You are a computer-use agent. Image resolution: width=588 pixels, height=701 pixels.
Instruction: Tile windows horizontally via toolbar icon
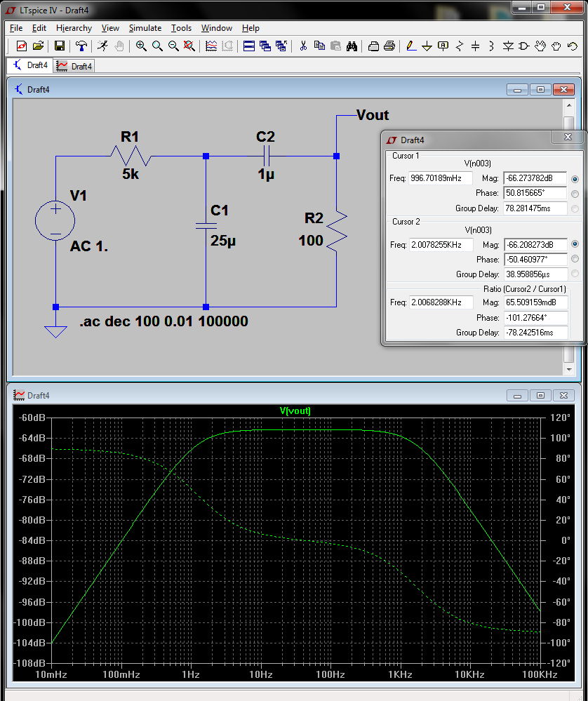249,46
